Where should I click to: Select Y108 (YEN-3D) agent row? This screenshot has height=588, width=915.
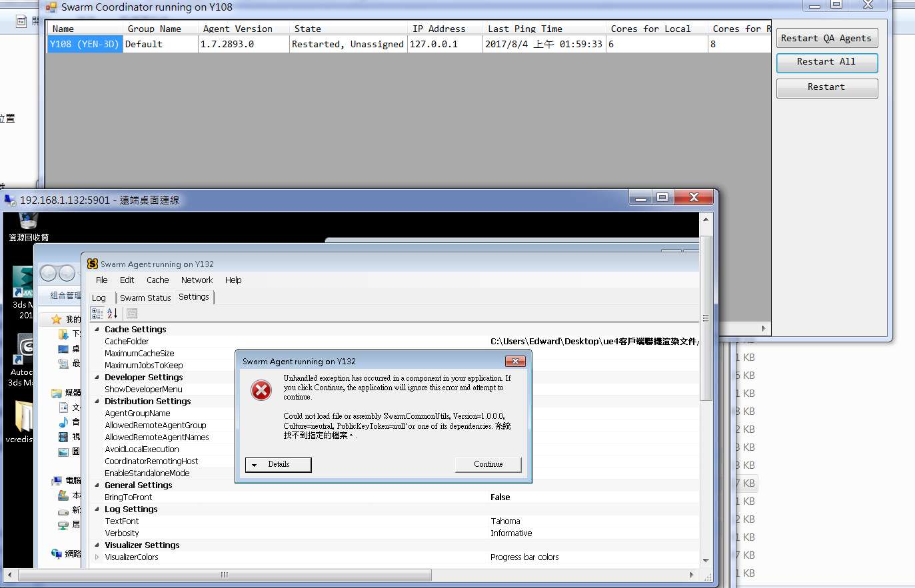408,45
